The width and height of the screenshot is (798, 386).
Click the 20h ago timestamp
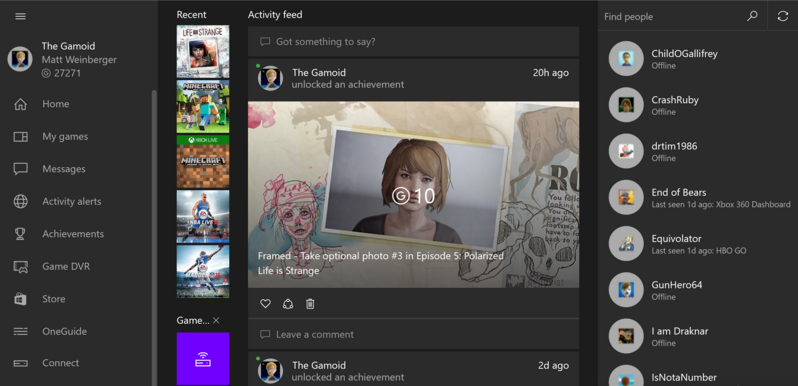click(551, 73)
